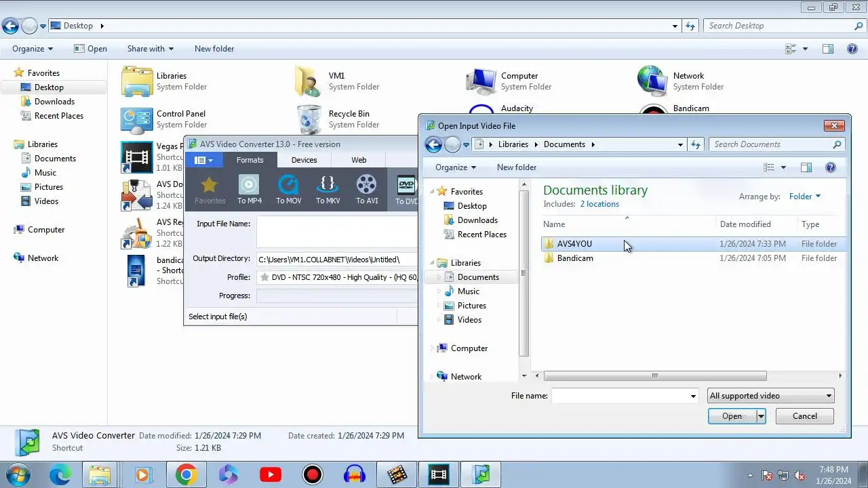The width and height of the screenshot is (868, 488).
Task: Choose the To MKV format icon
Action: click(328, 189)
